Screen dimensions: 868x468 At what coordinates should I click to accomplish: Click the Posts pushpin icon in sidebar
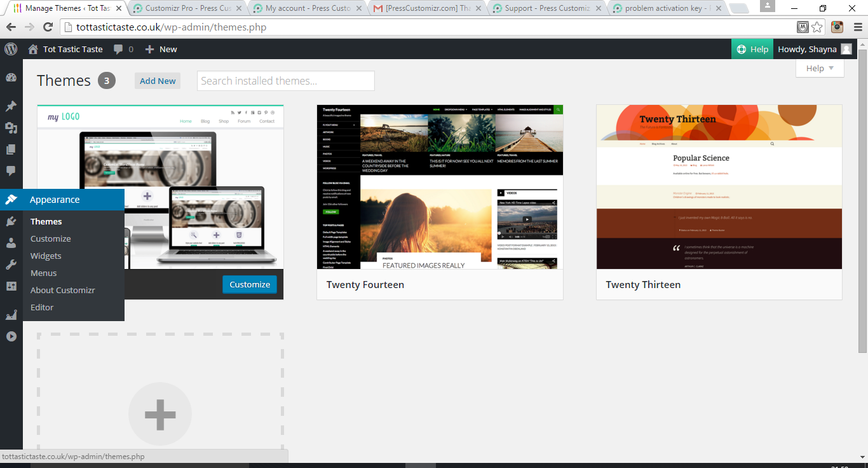point(11,106)
